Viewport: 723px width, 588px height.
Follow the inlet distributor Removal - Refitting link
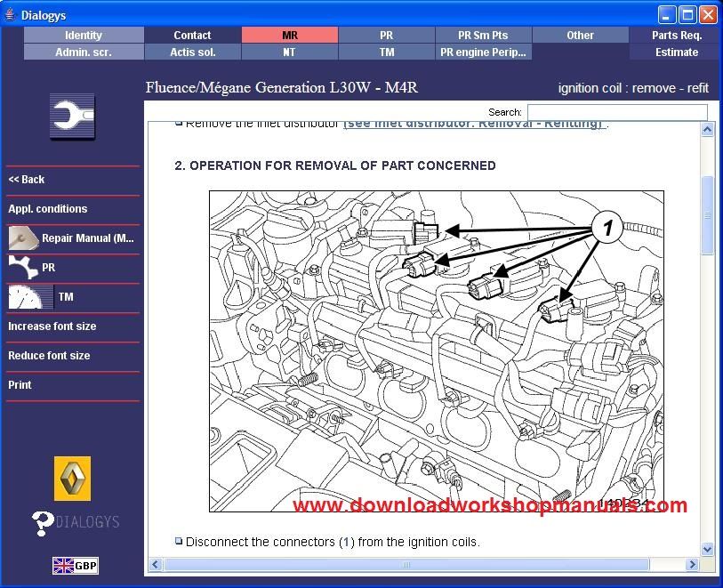[473, 124]
